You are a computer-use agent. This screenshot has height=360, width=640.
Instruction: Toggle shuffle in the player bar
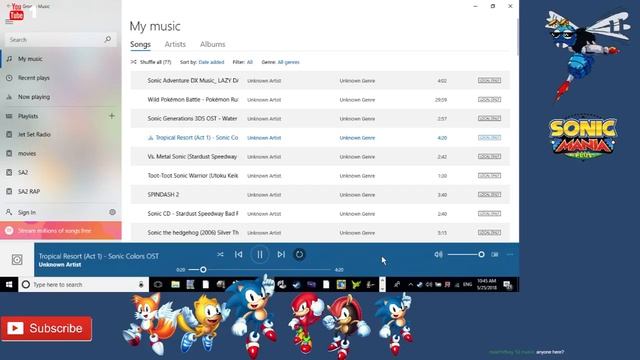click(x=220, y=254)
